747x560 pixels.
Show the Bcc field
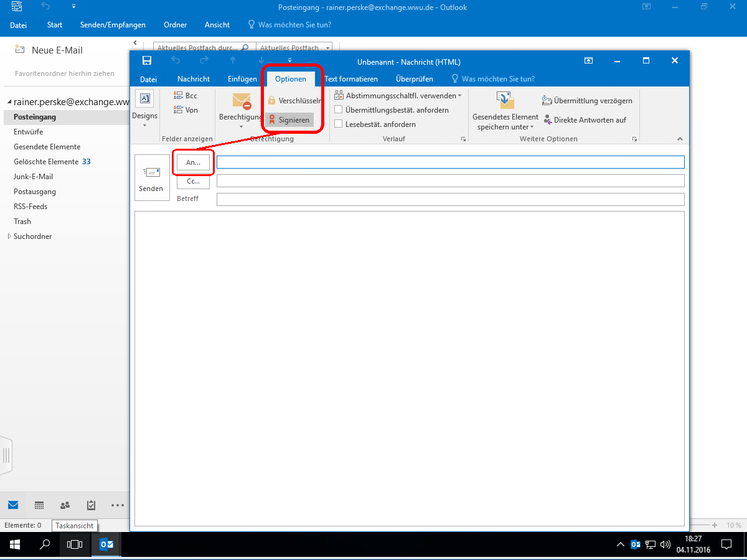coord(186,96)
